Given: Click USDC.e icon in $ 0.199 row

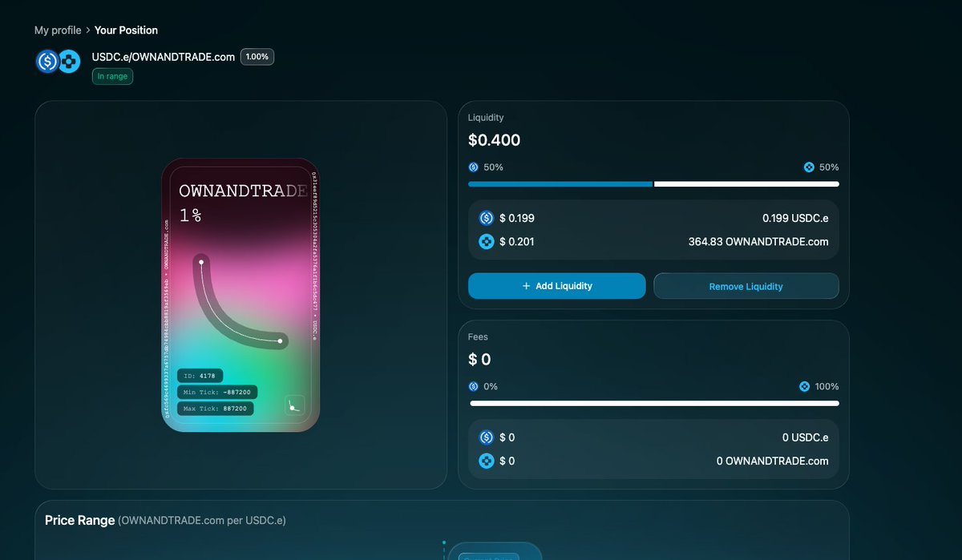Looking at the screenshot, I should [486, 218].
